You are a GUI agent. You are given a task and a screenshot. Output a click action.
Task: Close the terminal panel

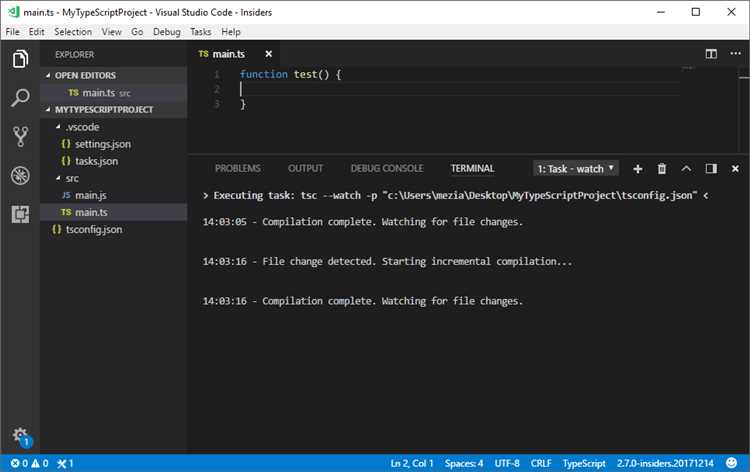coord(735,169)
